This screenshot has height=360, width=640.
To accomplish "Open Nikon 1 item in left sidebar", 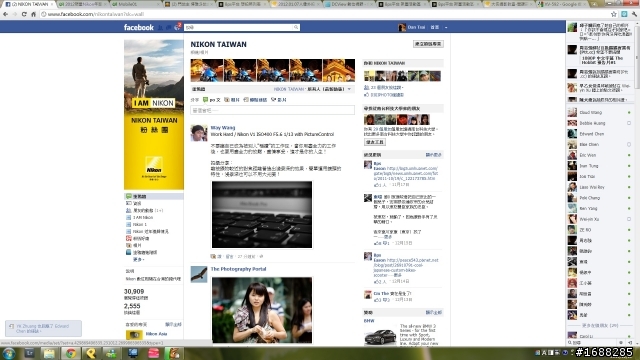I will pyautogui.click(x=140, y=224).
